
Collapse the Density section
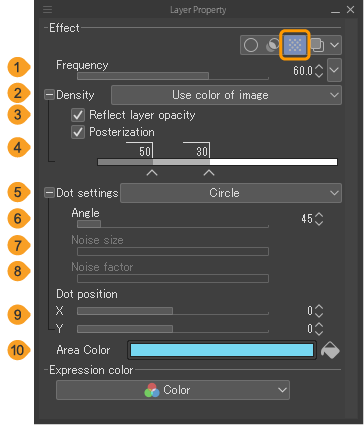click(49, 95)
